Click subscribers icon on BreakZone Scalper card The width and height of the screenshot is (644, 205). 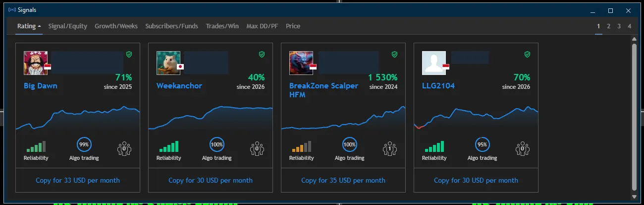click(390, 148)
